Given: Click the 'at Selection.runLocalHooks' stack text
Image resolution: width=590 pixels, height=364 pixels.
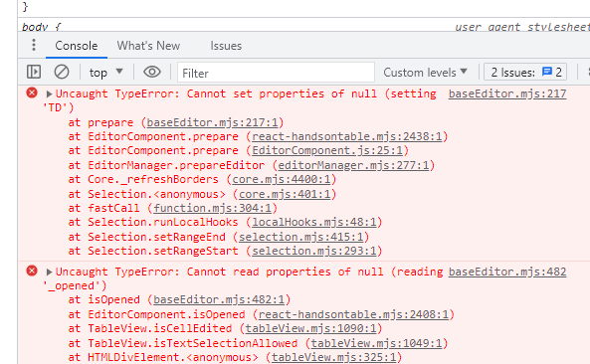Looking at the screenshot, I should point(153,222).
